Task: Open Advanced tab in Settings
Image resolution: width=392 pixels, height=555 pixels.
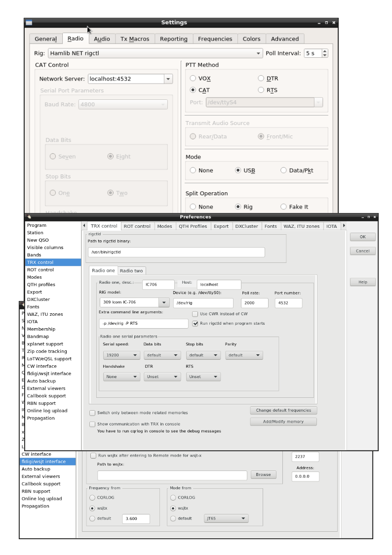Action: [x=284, y=39]
